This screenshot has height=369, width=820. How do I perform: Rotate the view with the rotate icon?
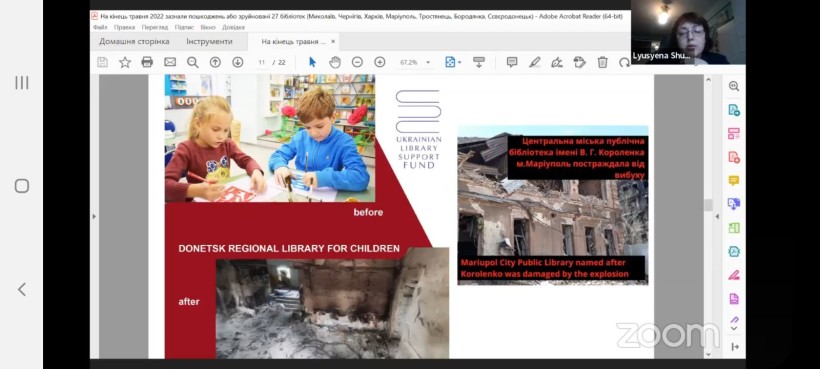[624, 62]
